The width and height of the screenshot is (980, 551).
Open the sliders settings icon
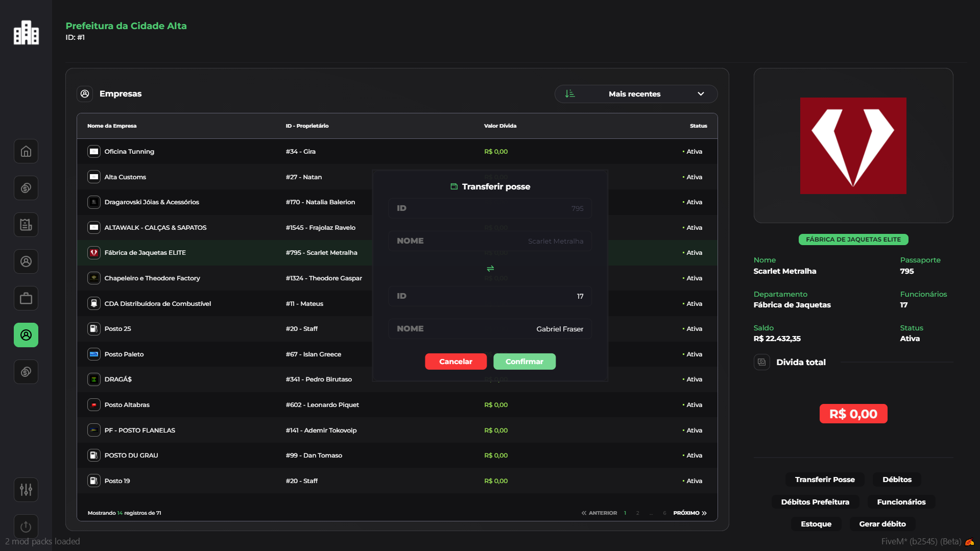(x=26, y=490)
